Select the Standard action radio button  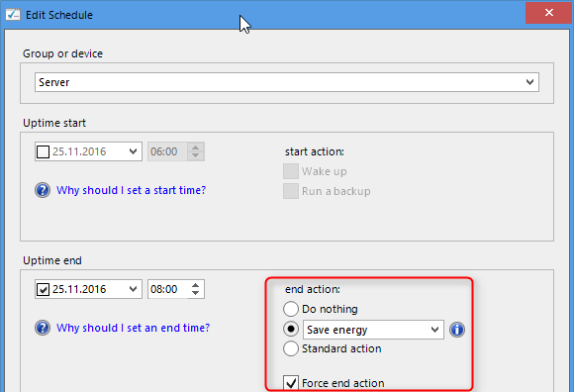291,348
